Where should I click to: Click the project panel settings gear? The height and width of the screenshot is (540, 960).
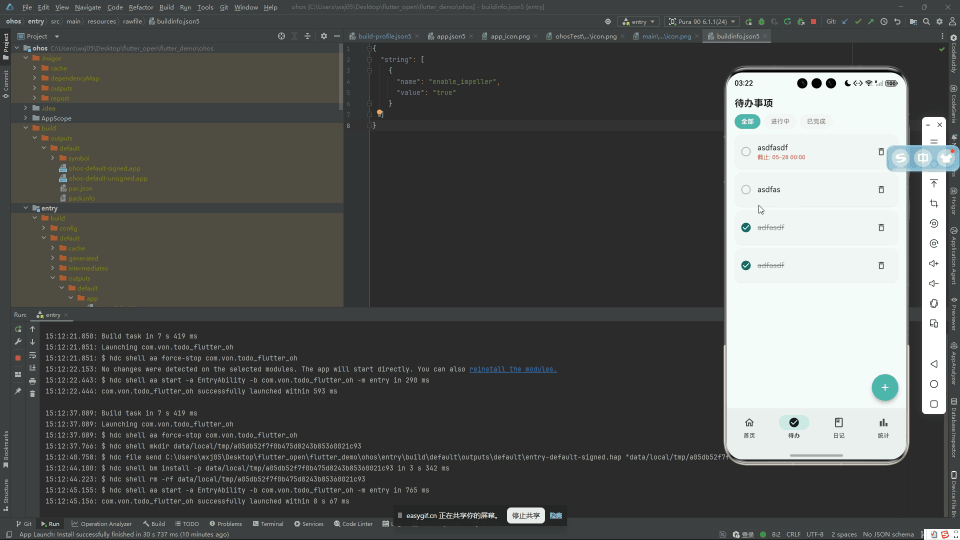pyautogui.click(x=324, y=36)
